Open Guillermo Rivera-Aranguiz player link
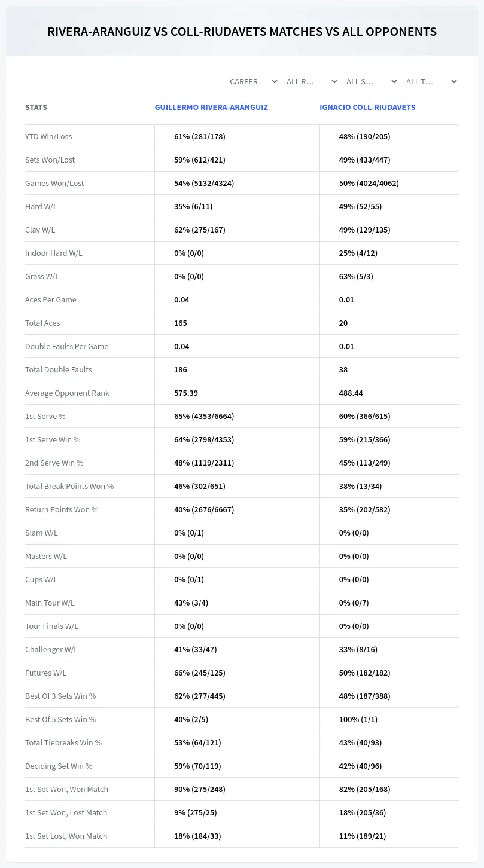 click(x=211, y=108)
